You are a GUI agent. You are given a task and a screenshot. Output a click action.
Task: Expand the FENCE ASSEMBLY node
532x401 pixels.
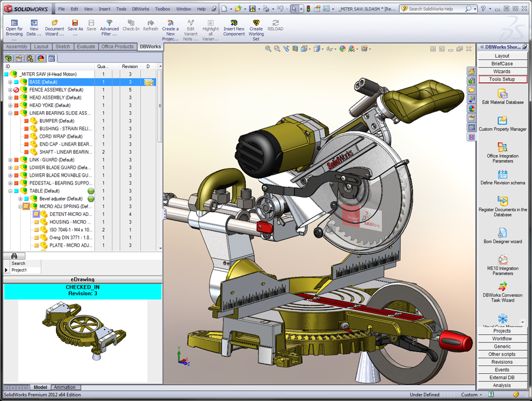pyautogui.click(x=10, y=90)
